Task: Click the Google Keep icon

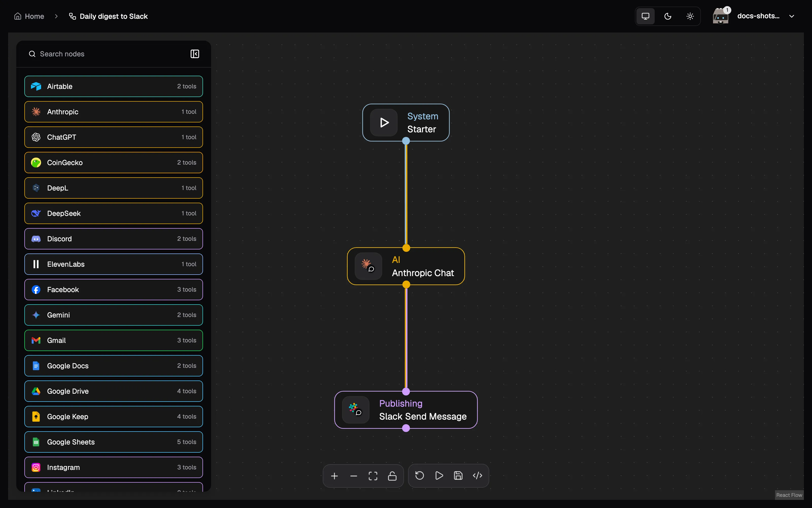Action: [x=36, y=417]
